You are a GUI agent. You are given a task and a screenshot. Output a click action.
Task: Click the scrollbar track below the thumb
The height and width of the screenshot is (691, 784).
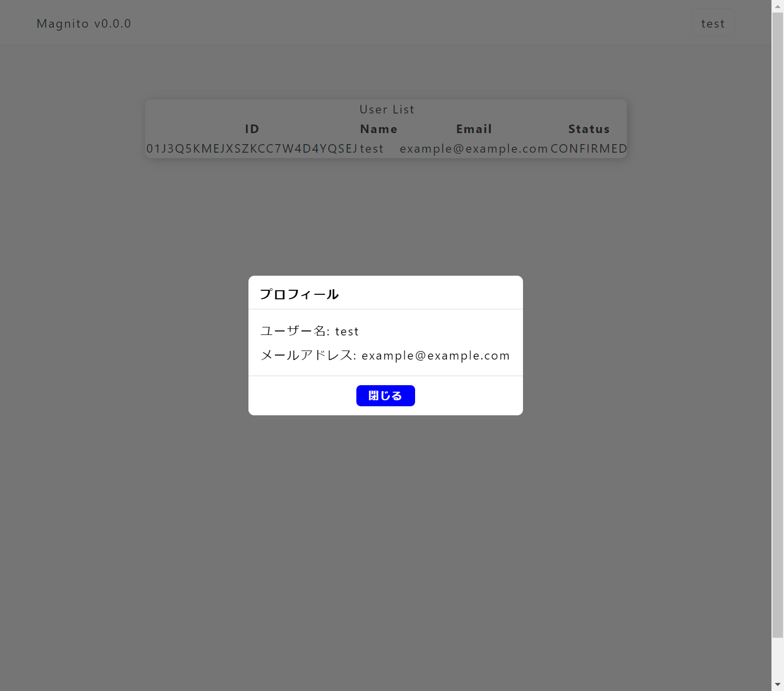point(777,658)
